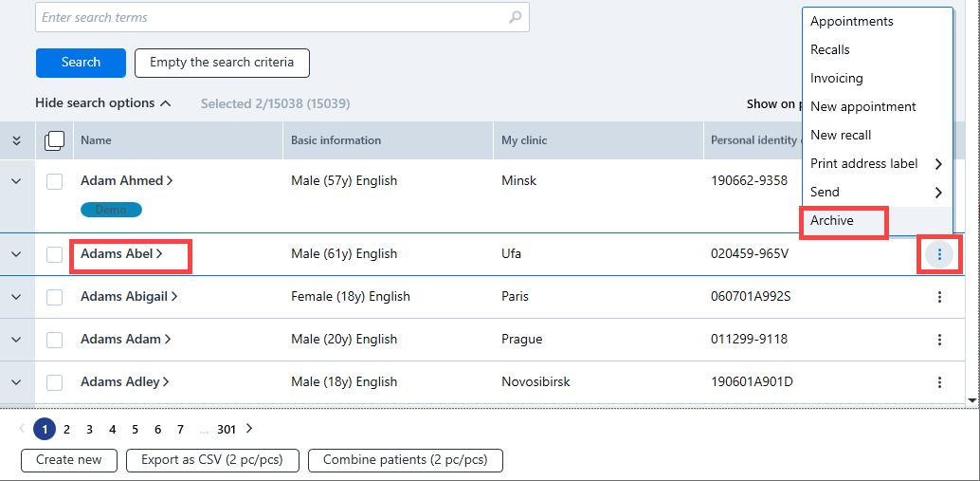Viewport: 980px width, 481px height.
Task: Click the scrollbar down arrow
Action: (971, 399)
